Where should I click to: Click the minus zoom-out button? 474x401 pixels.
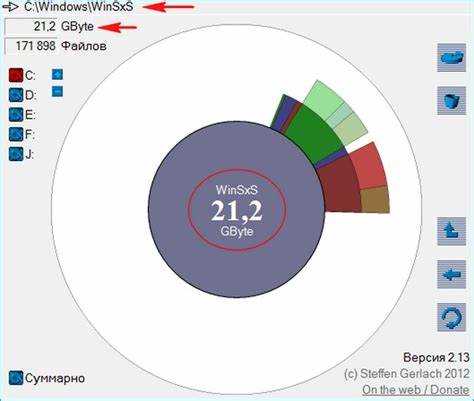57,91
